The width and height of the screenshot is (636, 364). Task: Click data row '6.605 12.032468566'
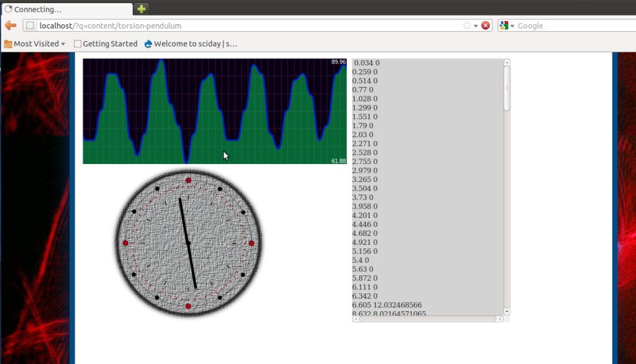[387, 305]
